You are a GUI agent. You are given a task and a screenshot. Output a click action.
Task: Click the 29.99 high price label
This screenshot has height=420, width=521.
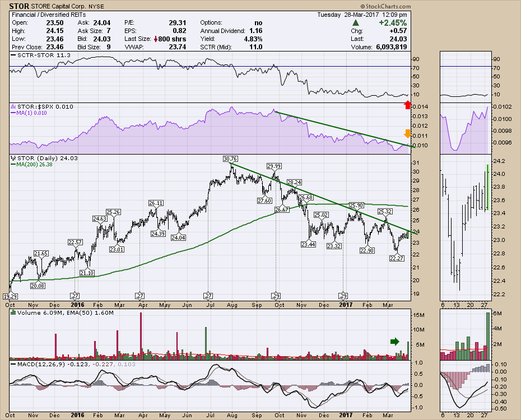pyautogui.click(x=274, y=166)
